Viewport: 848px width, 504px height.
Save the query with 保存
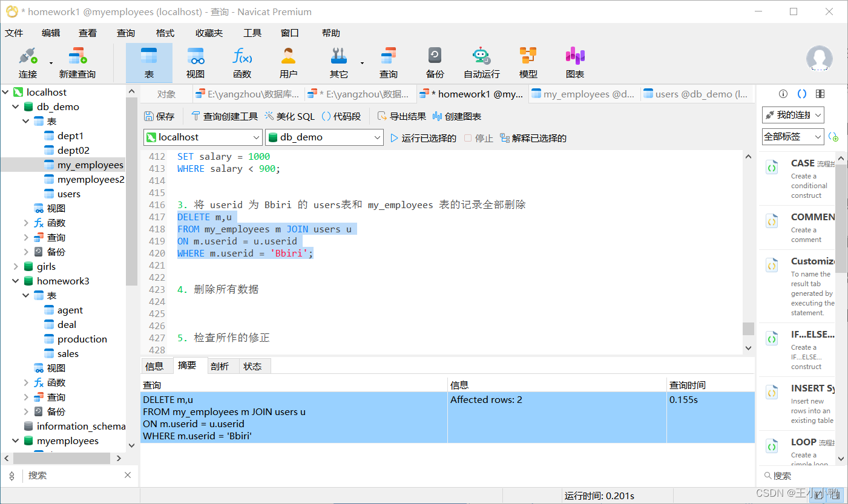160,116
